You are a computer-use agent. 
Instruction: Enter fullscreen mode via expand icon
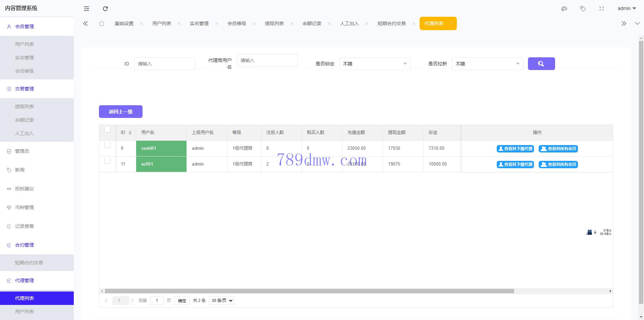tap(602, 9)
